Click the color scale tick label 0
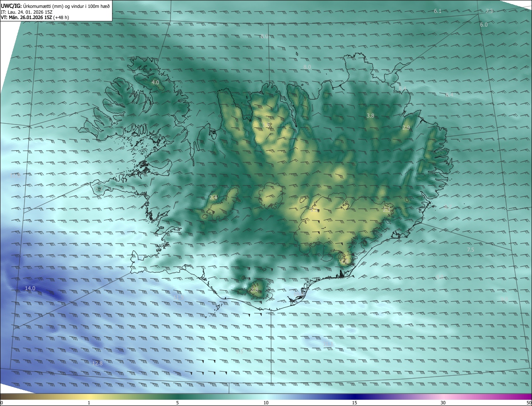The image size is (532, 406). 2,403
